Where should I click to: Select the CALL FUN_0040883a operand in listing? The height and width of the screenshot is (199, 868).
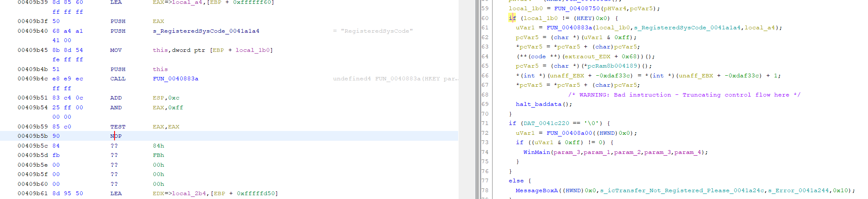pos(175,79)
